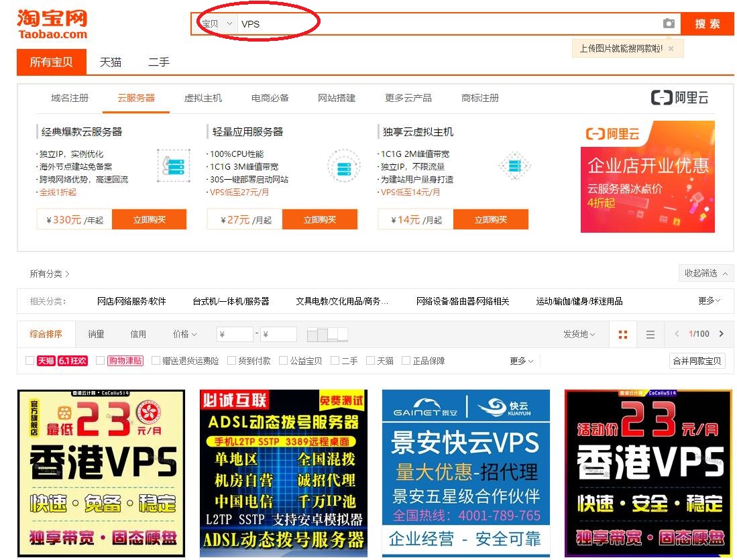This screenshot has width=737, height=560.
Task: Close the upload image tooltip
Action: click(x=671, y=48)
